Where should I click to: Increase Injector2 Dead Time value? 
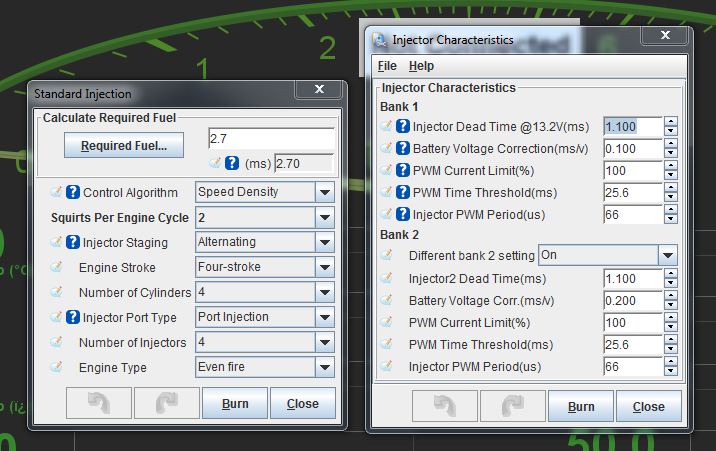(x=670, y=273)
